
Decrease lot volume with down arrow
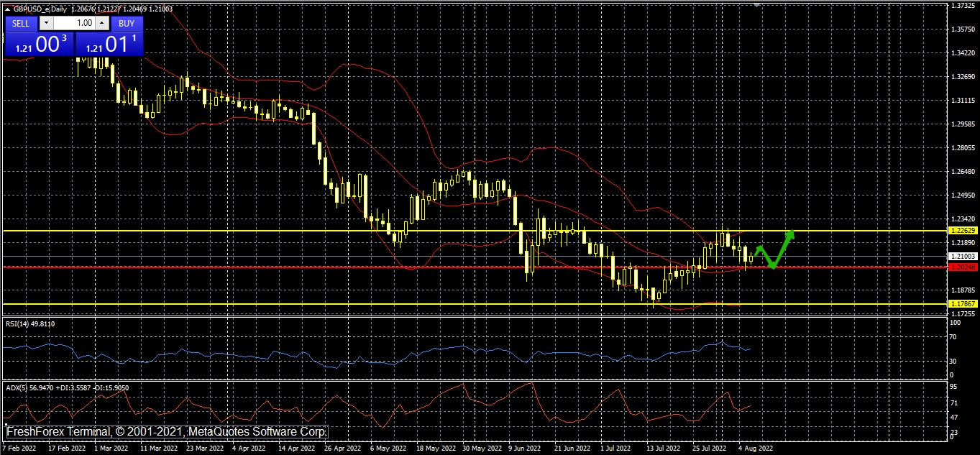(x=47, y=23)
